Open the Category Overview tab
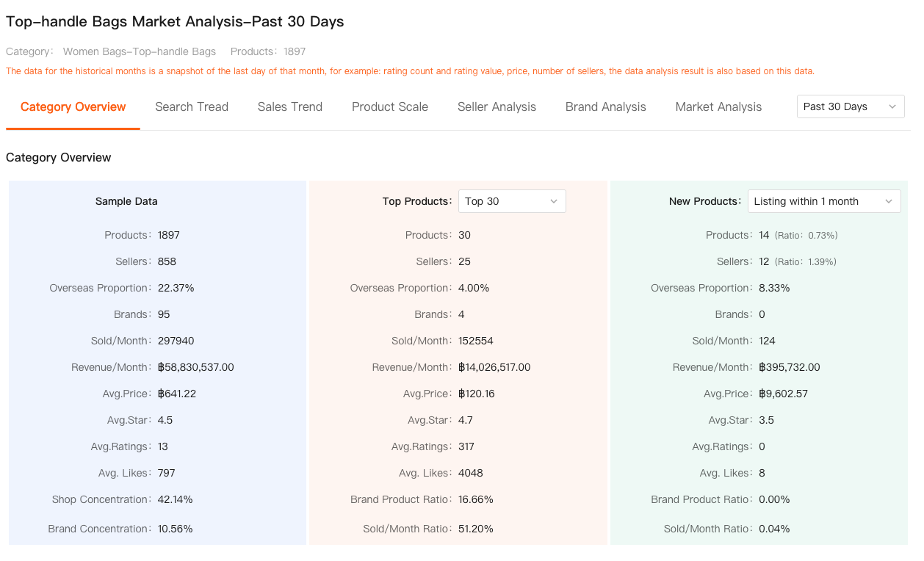 (x=73, y=107)
